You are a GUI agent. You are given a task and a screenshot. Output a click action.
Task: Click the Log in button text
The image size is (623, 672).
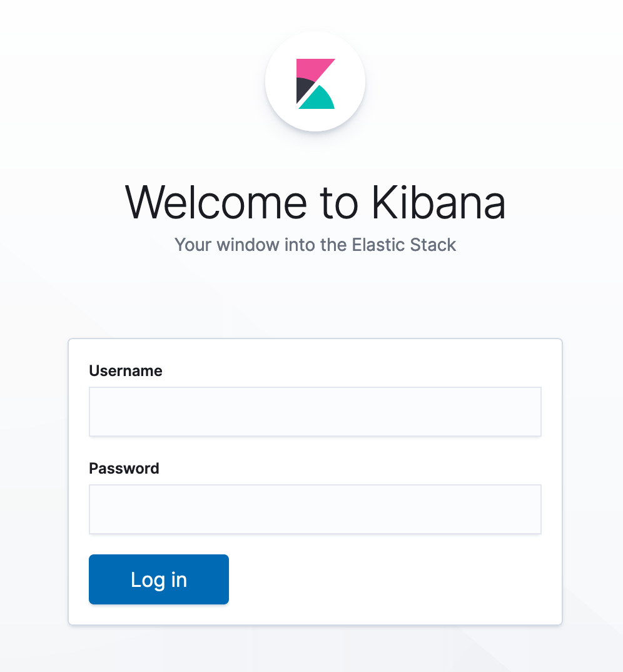[x=158, y=579]
